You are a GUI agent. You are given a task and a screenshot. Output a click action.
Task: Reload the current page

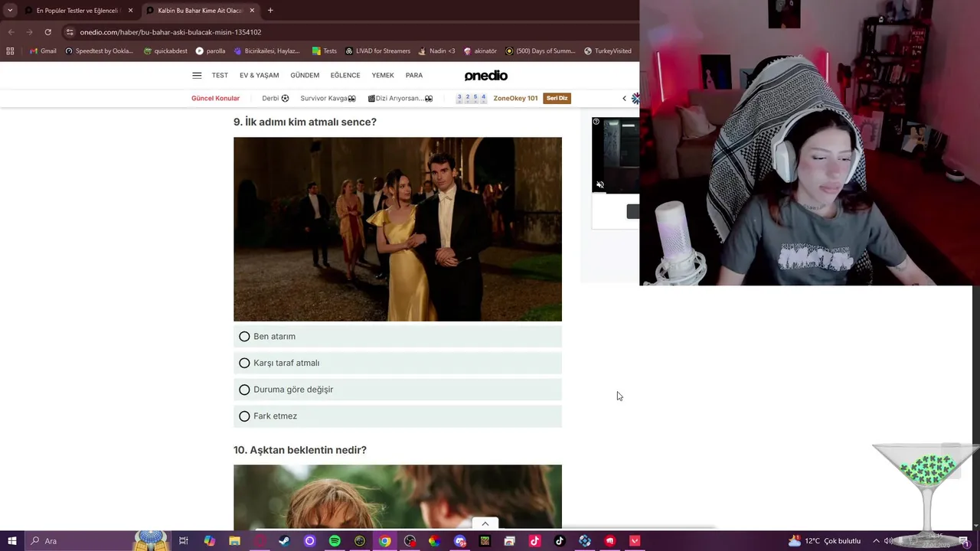[47, 32]
